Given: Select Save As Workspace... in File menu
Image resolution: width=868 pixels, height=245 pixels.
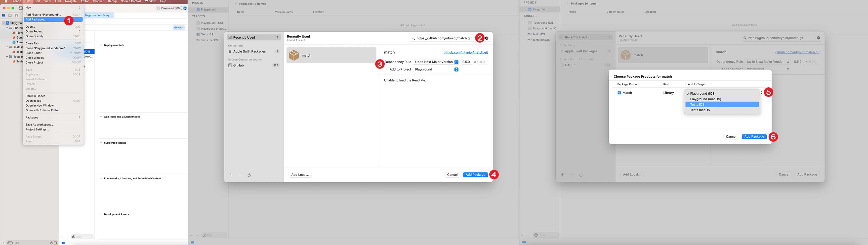Looking at the screenshot, I should (53, 125).
